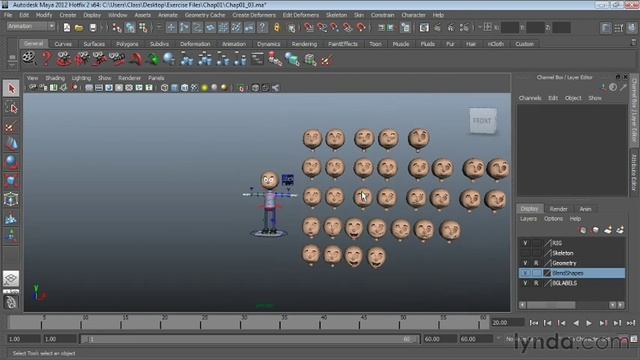Go to start of playback range
This screenshot has width=640, height=360.
click(533, 323)
